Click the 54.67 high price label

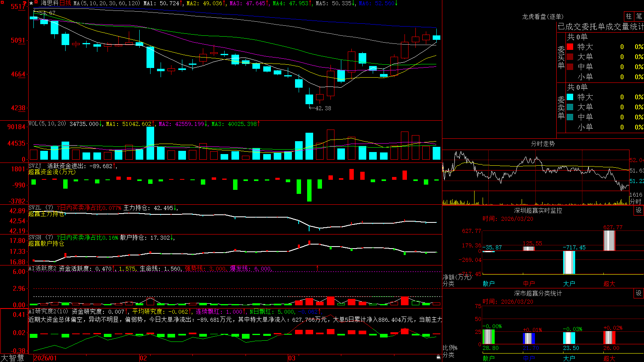47,13
